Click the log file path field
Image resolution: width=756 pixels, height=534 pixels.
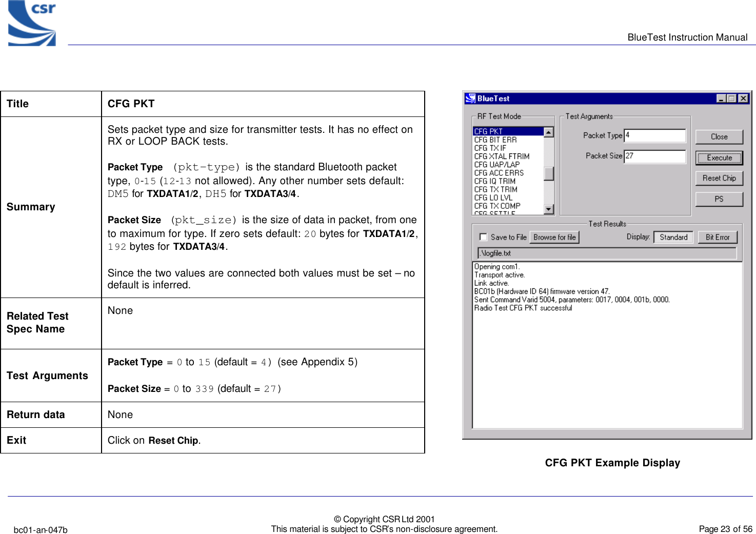[607, 253]
